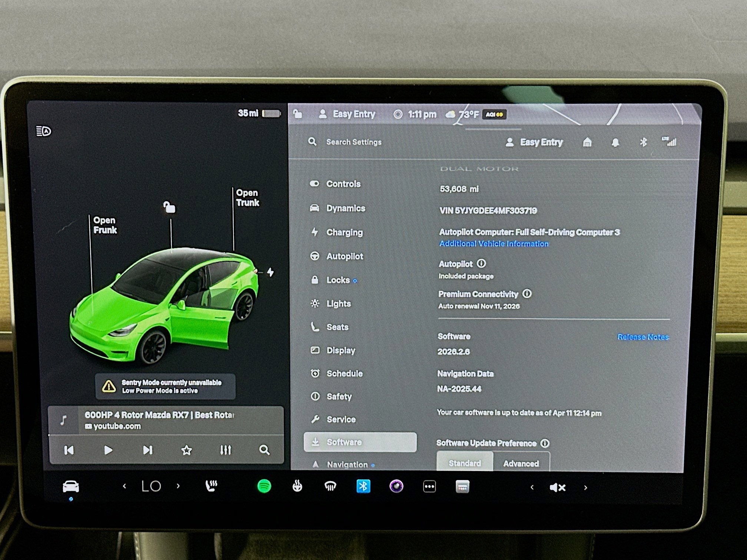Play the paused media track
Image resolution: width=747 pixels, height=560 pixels.
[108, 450]
